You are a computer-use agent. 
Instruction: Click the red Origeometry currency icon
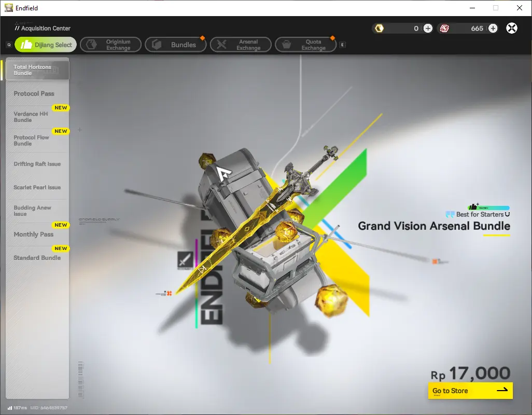[x=444, y=29]
